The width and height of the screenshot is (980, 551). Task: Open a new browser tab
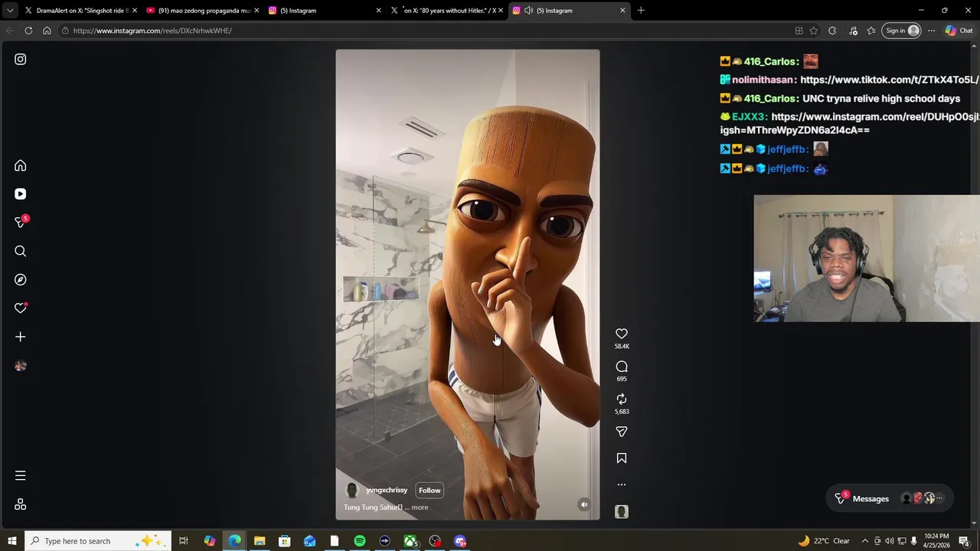point(641,11)
